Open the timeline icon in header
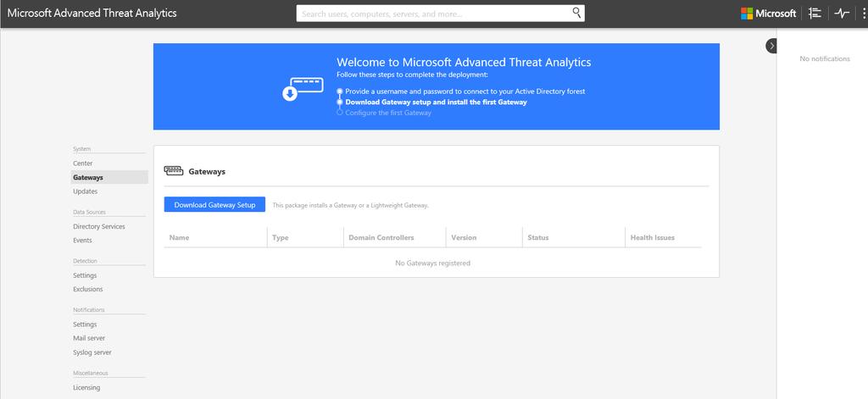 point(815,14)
